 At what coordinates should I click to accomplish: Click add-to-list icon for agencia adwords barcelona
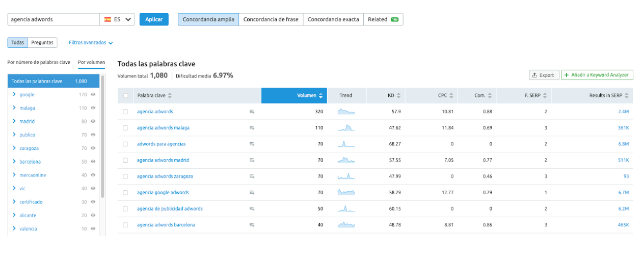pos(252,225)
